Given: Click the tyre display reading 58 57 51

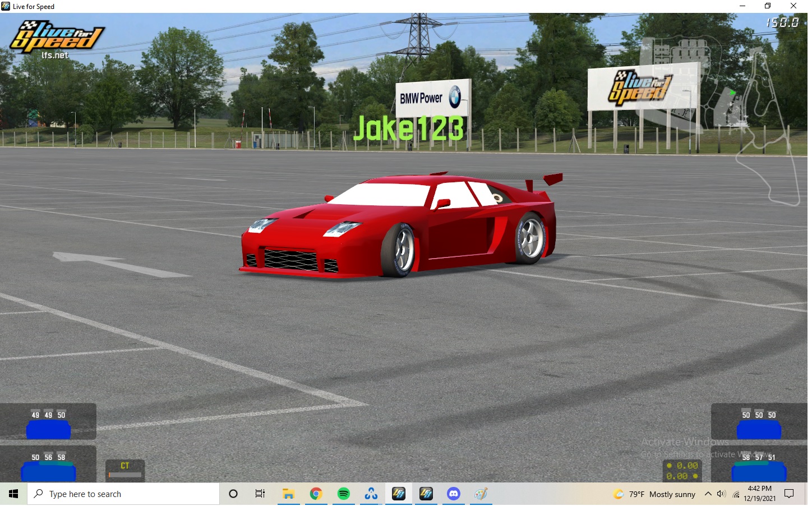Looking at the screenshot, I should [x=759, y=464].
